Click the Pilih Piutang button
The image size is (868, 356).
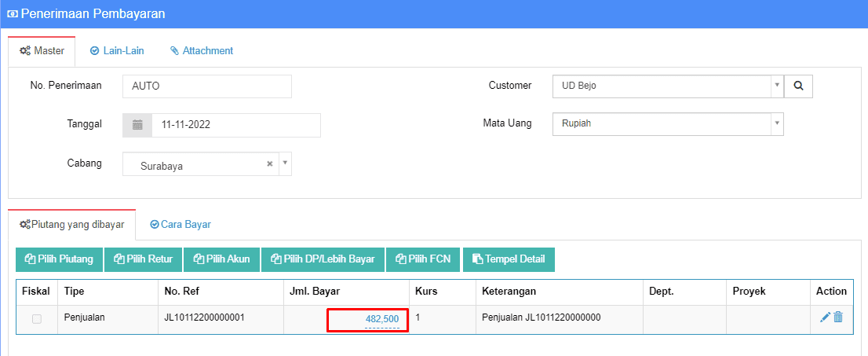pos(59,259)
